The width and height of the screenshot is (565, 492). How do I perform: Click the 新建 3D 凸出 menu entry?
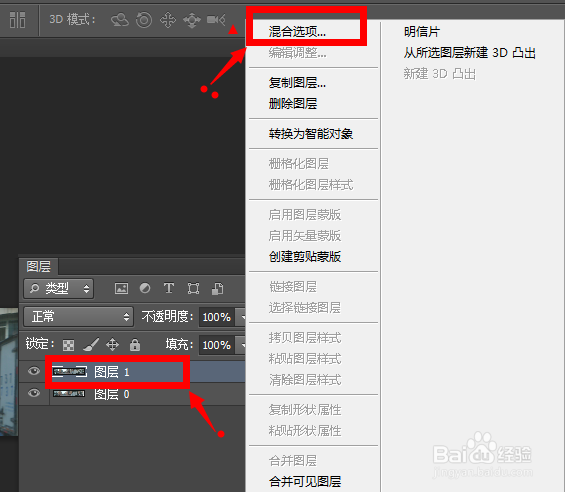(x=440, y=74)
